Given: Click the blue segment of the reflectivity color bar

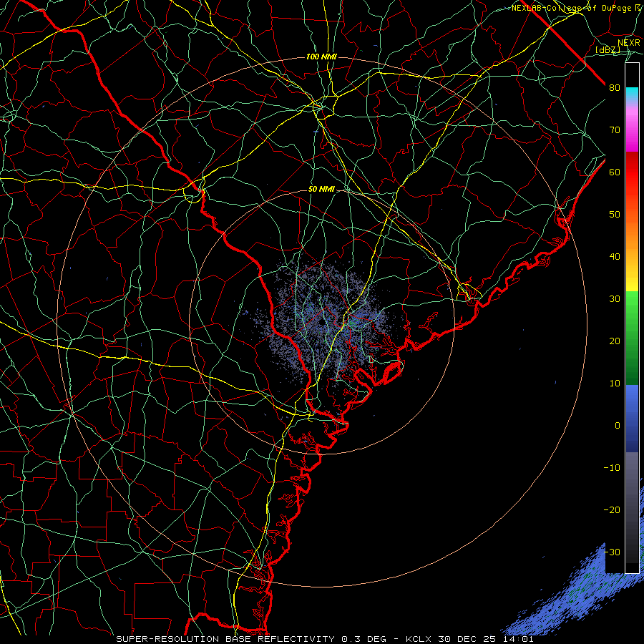Looking at the screenshot, I should [632, 419].
